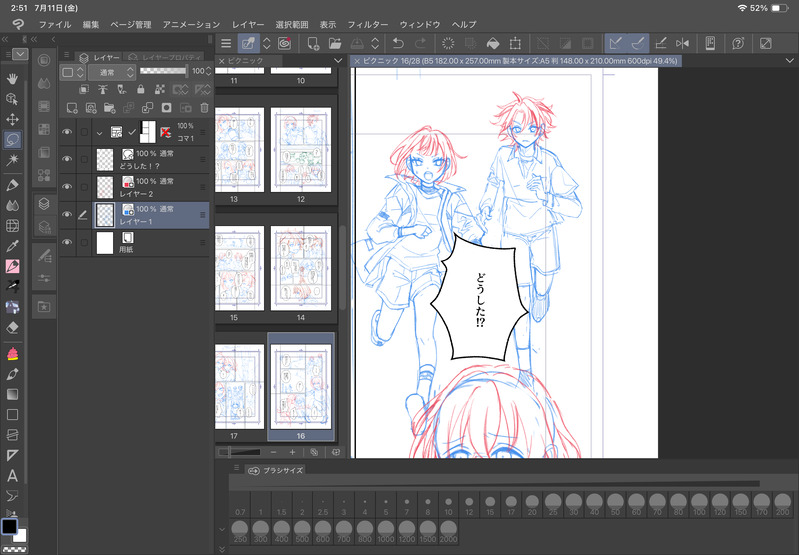Switch to the レイヤープロパティ tab
This screenshot has height=555, width=799.
[x=165, y=57]
